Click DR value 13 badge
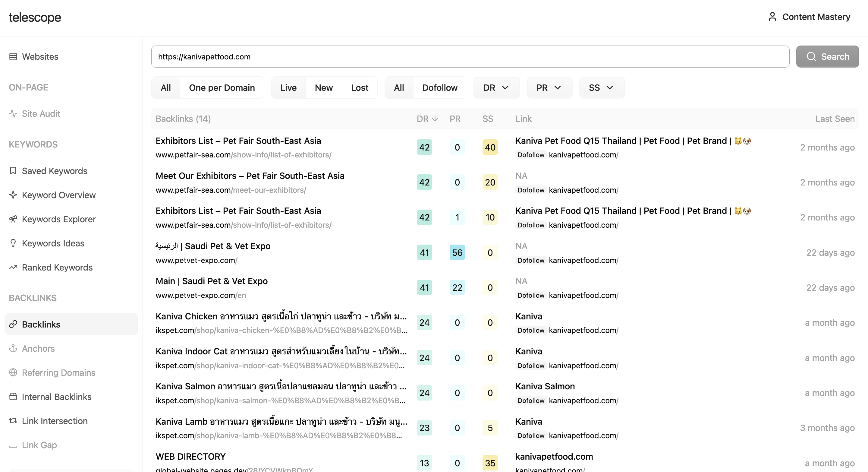The width and height of the screenshot is (868, 472). pos(424,463)
